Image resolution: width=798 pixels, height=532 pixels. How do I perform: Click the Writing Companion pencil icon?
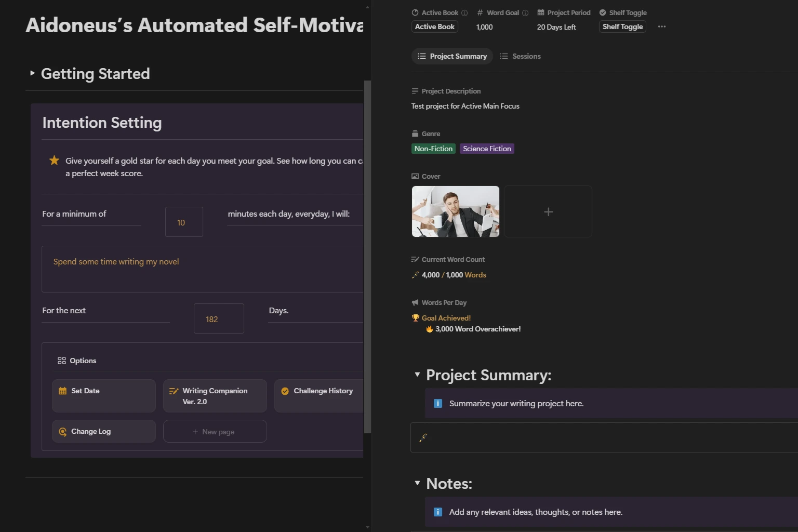[x=174, y=391]
